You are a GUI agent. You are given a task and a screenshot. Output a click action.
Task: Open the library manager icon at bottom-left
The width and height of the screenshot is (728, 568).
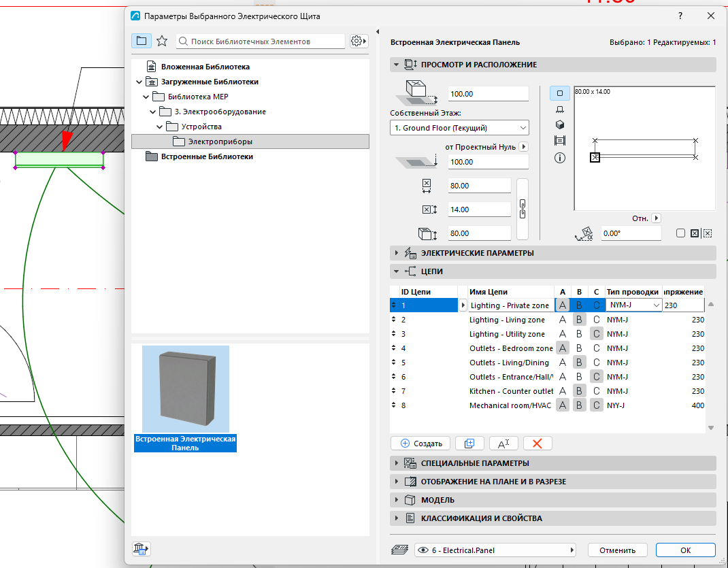[x=141, y=549]
